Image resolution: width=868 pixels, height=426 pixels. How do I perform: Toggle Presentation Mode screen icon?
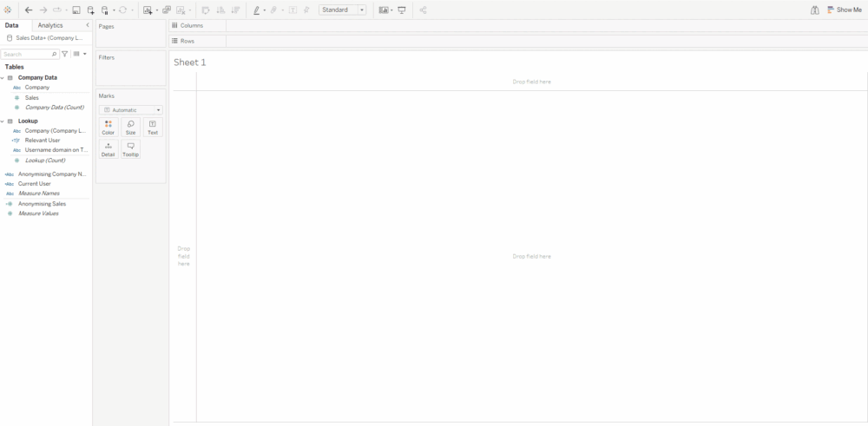[402, 10]
